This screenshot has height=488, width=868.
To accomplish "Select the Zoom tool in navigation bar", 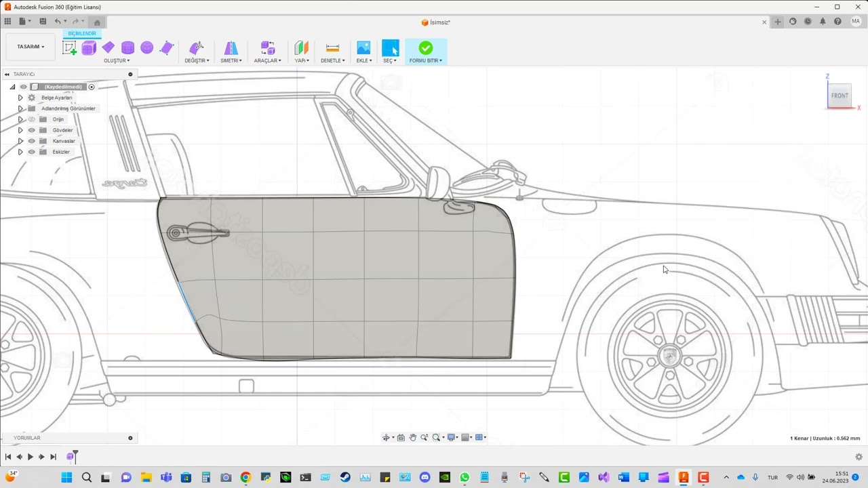I will point(425,437).
